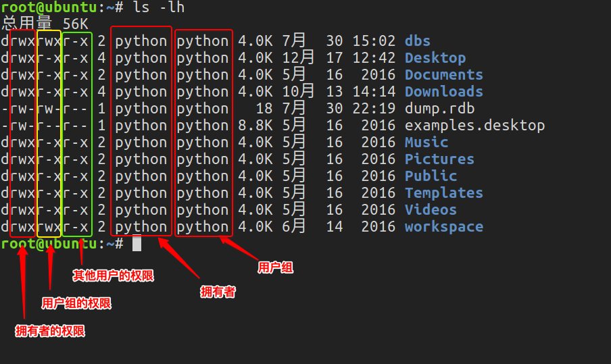
Task: Click the 8.8K size of examples.desktop
Action: pos(255,126)
